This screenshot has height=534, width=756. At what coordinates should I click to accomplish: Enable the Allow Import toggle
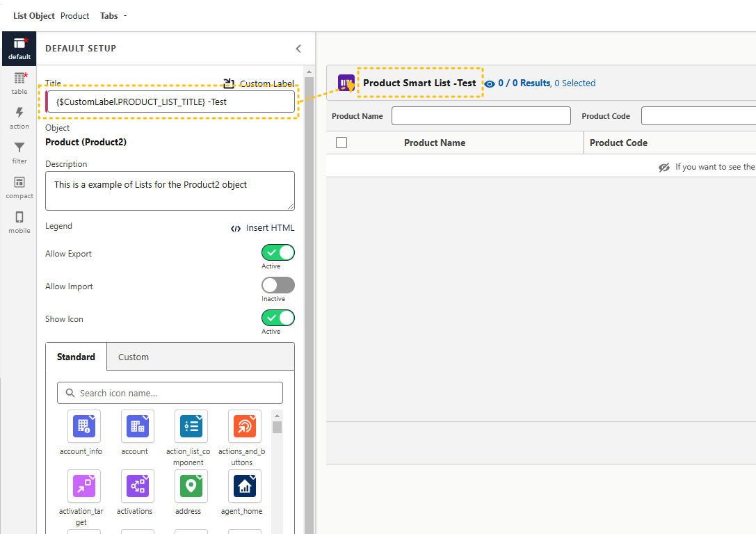[x=278, y=285]
